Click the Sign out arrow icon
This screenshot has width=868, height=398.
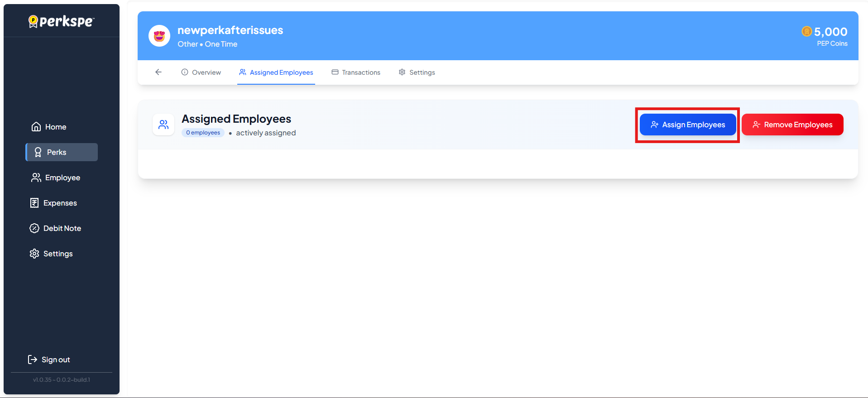[x=33, y=360]
